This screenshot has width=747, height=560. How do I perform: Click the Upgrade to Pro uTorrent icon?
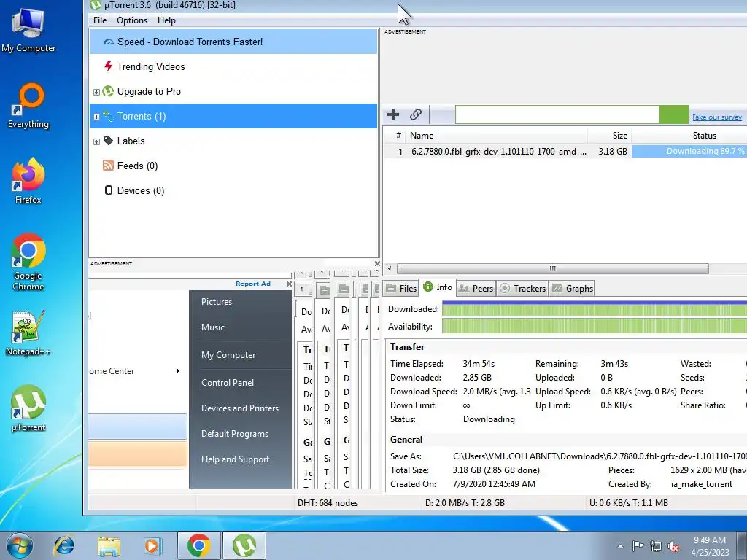108,91
